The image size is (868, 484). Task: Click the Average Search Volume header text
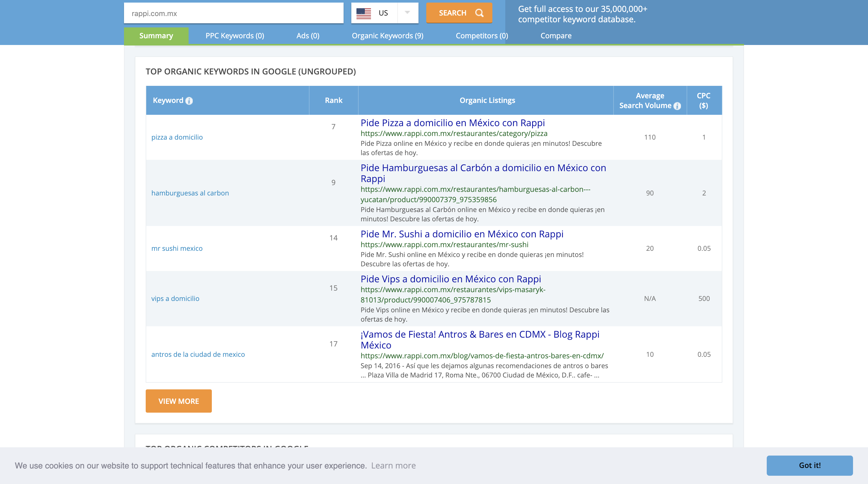[x=645, y=101]
